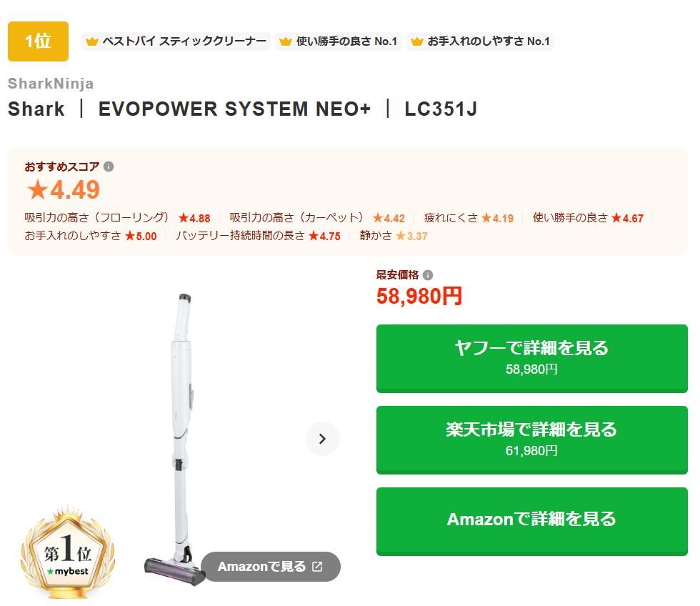
Task: Open 楽天市場で詳細を見る button
Action: click(531, 440)
